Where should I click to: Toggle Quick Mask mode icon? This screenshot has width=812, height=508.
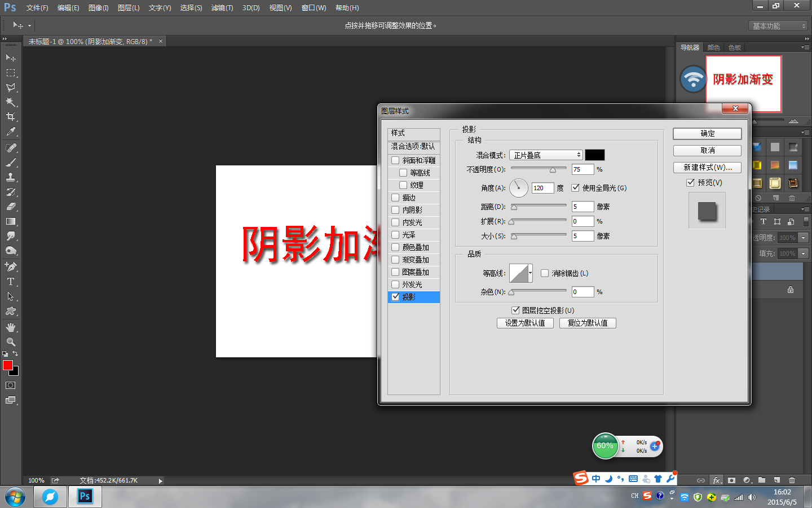(11, 386)
